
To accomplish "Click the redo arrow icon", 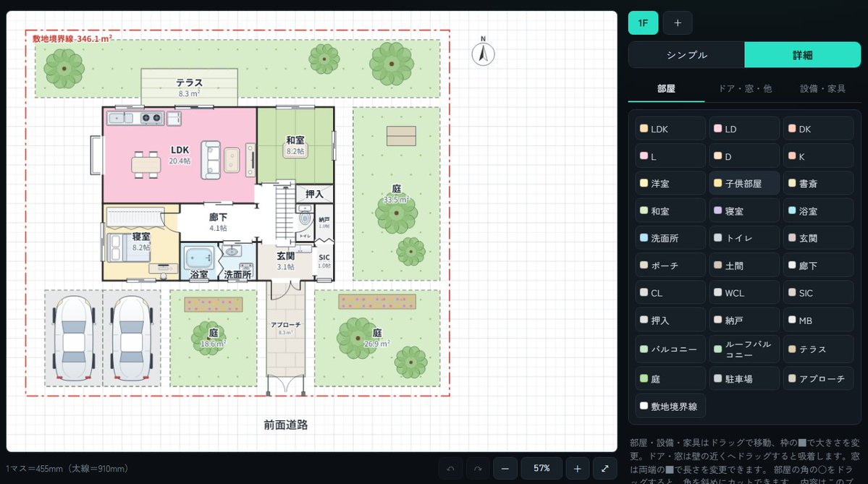I will point(478,469).
